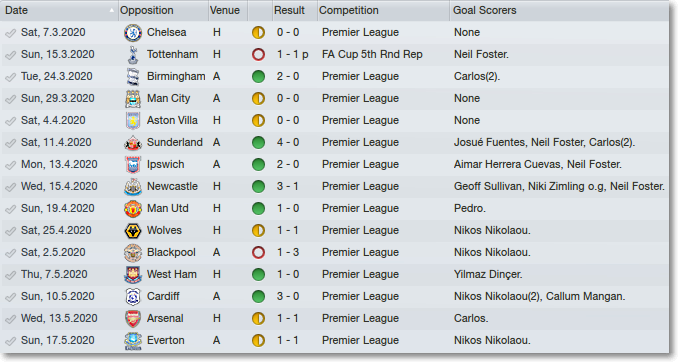The height and width of the screenshot is (362, 678).
Task: Select the Wolves club crest icon
Action: pos(133,231)
